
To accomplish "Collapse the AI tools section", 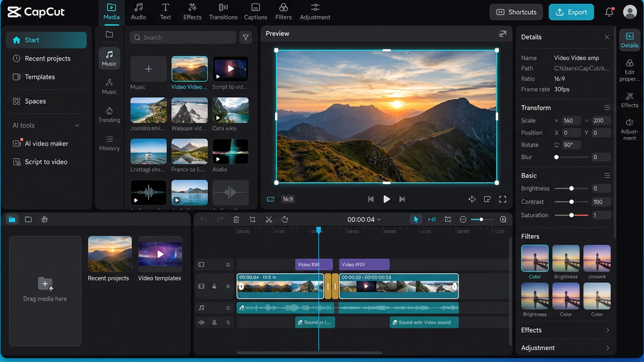I will click(x=77, y=126).
